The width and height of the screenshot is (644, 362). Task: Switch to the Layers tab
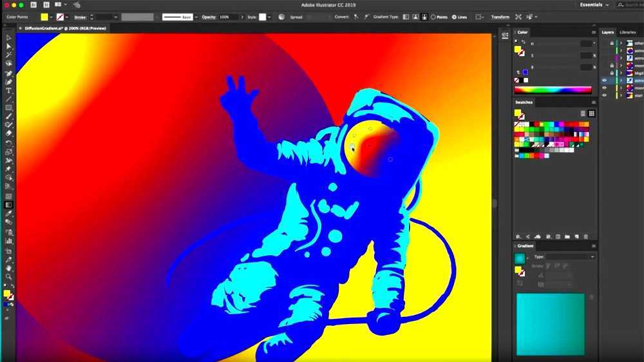pyautogui.click(x=608, y=32)
